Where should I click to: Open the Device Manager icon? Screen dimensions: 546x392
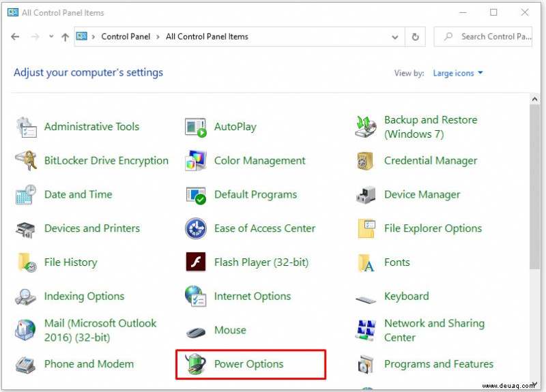(x=366, y=195)
